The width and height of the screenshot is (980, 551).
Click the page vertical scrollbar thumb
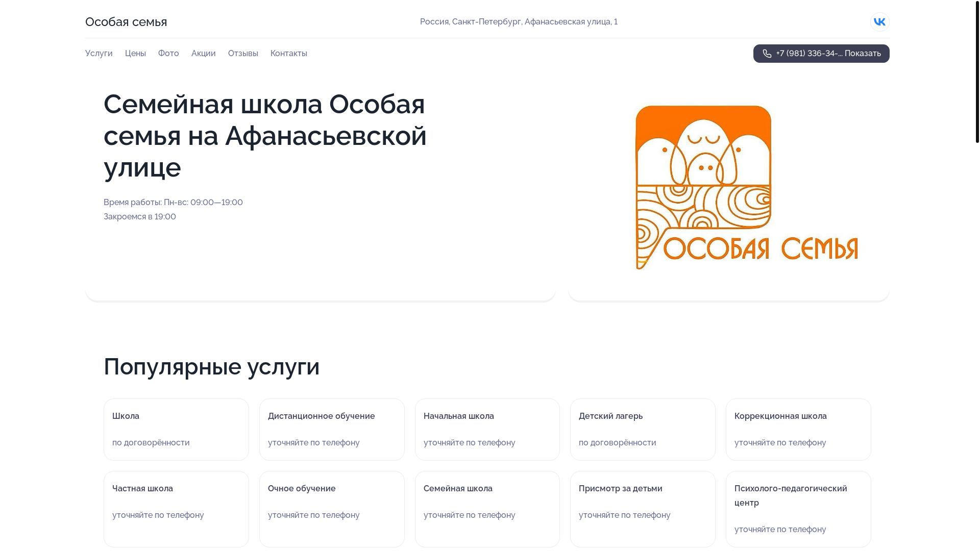point(977,71)
